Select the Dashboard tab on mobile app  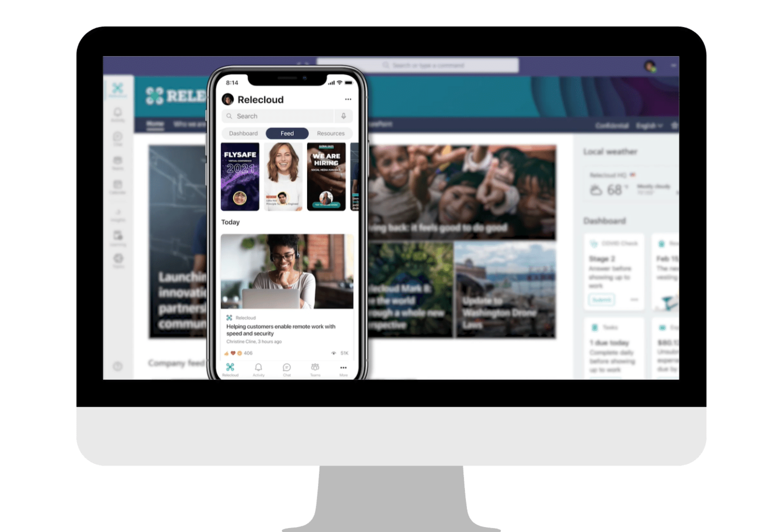click(242, 133)
